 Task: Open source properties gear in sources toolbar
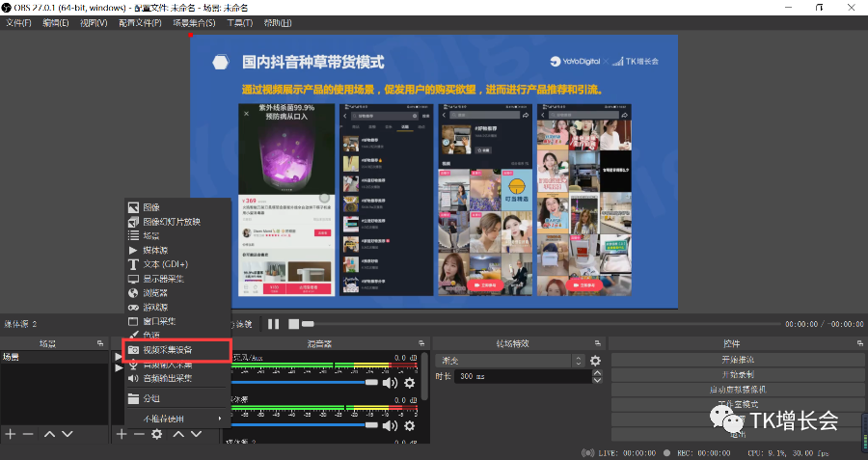157,434
